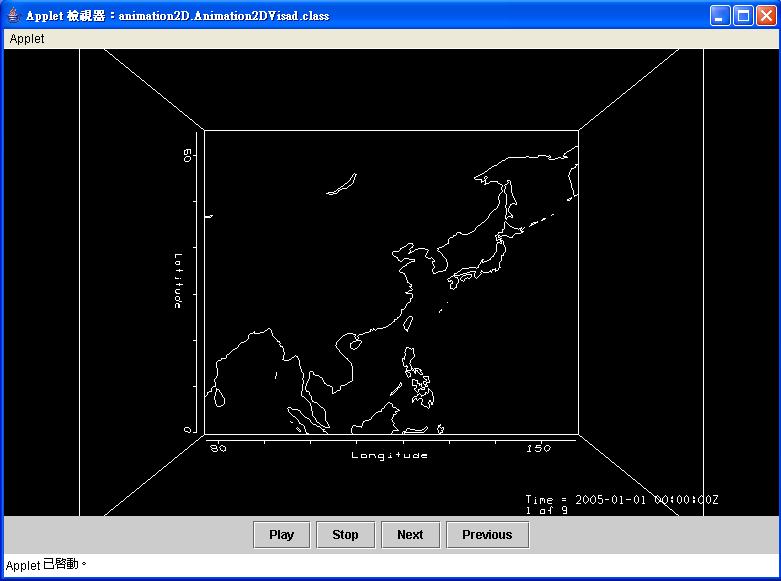Click the applet status bar message
Screen dimensions: 781x581
pyautogui.click(x=46, y=566)
